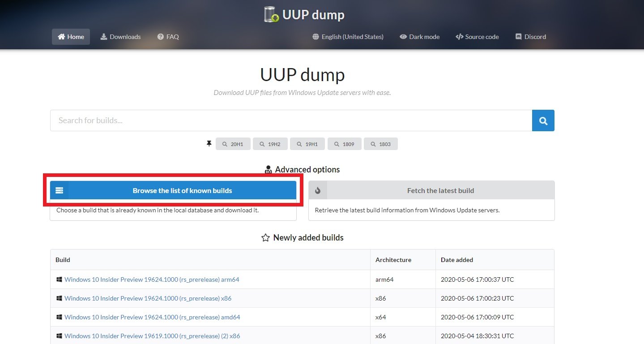Click the blue search magnifier button
The width and height of the screenshot is (644, 344).
pyautogui.click(x=543, y=120)
